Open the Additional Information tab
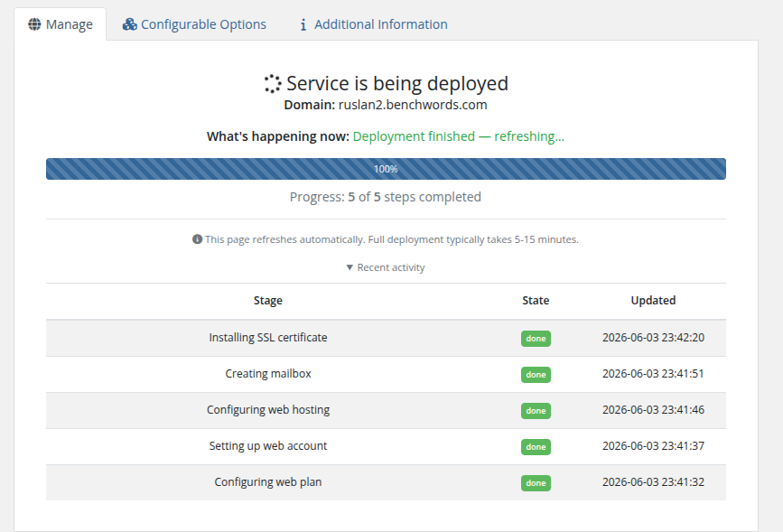 click(373, 24)
